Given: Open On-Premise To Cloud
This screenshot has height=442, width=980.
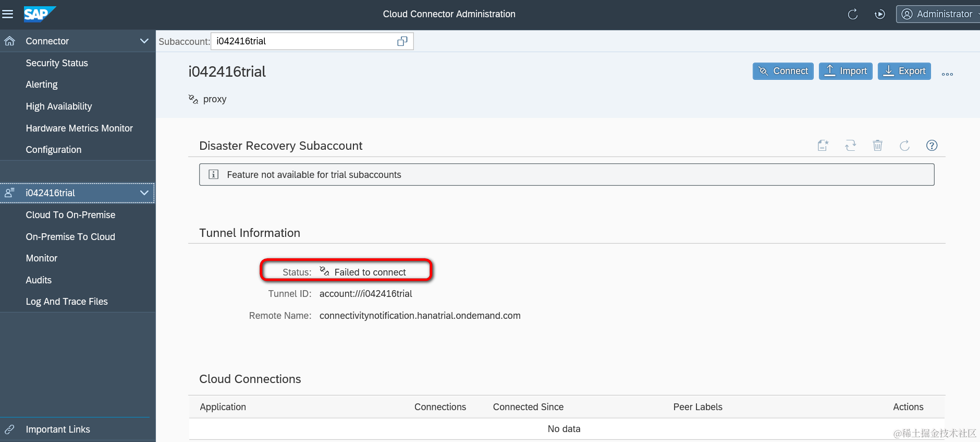Looking at the screenshot, I should 70,237.
